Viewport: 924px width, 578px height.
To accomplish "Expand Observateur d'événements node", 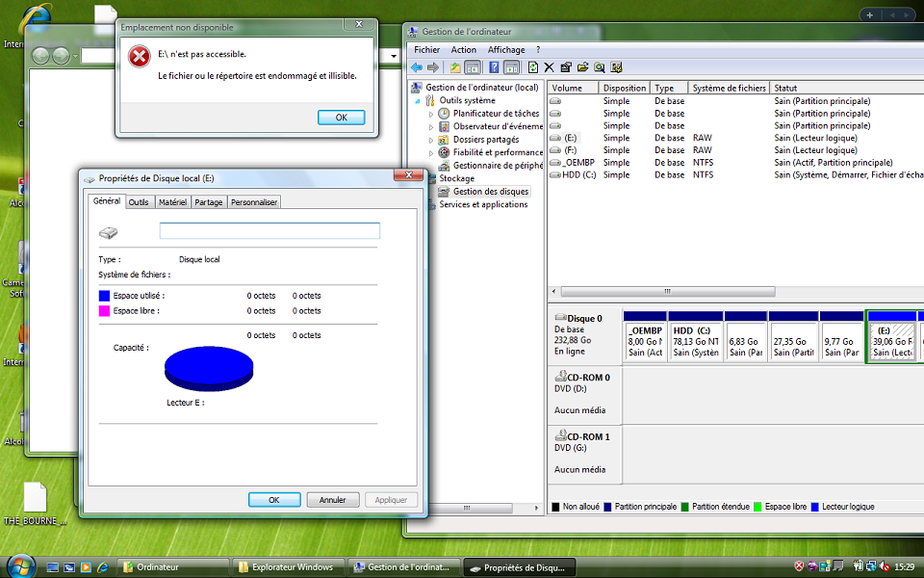I will (433, 125).
